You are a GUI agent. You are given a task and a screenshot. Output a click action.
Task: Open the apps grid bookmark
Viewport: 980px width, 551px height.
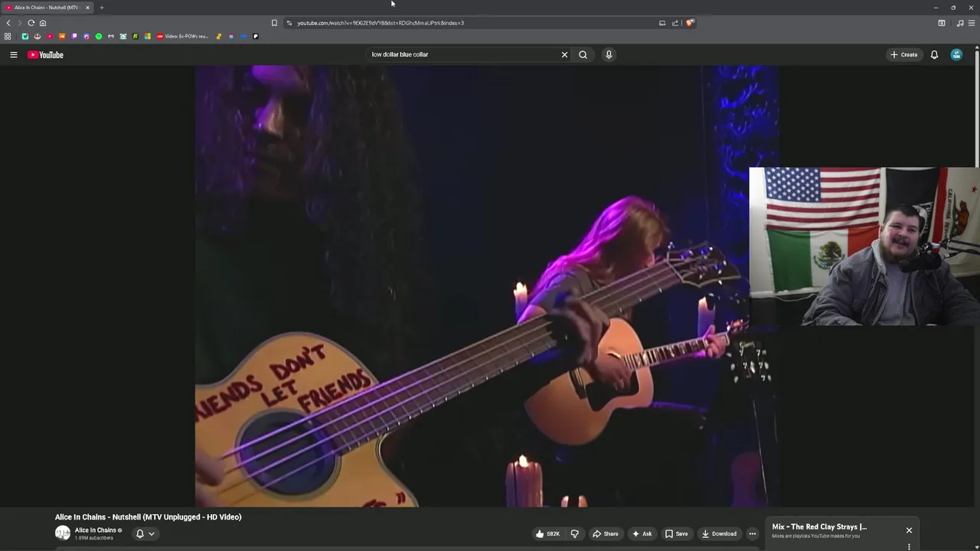(x=8, y=36)
